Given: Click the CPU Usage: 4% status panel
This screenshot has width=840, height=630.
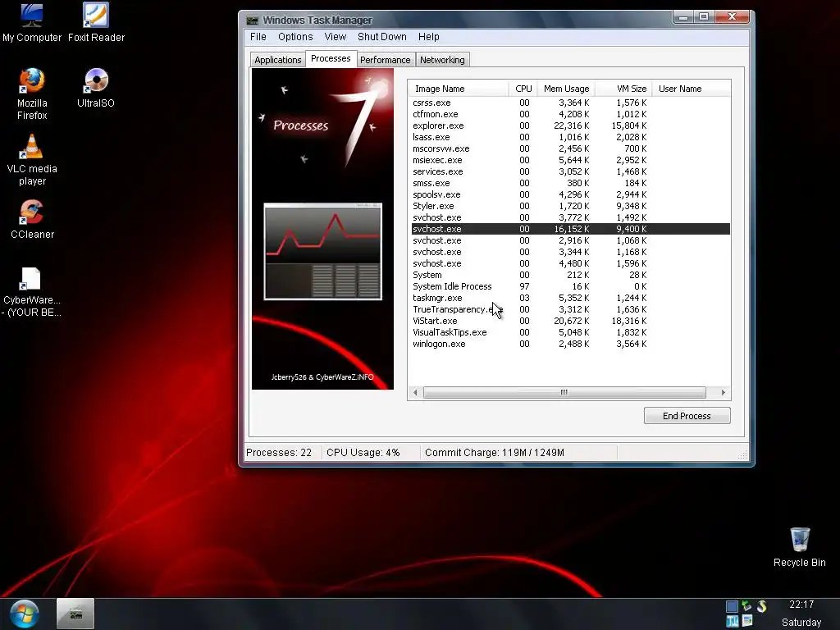Looking at the screenshot, I should coord(370,453).
